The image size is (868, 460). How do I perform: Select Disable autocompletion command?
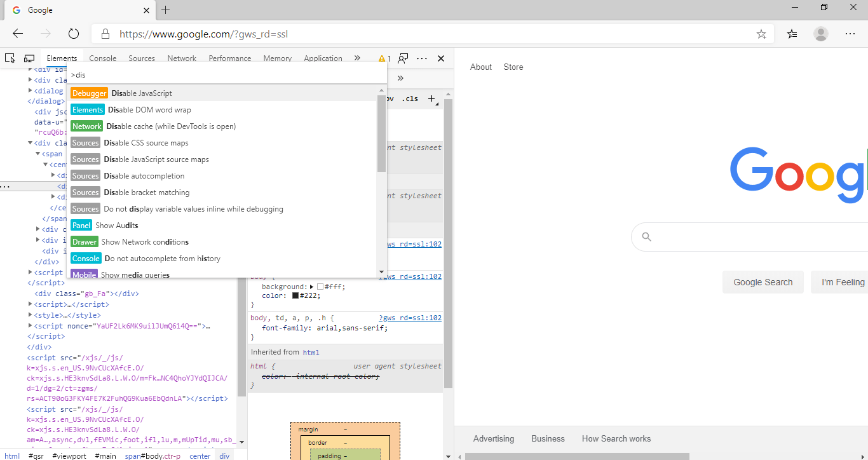tap(222, 176)
